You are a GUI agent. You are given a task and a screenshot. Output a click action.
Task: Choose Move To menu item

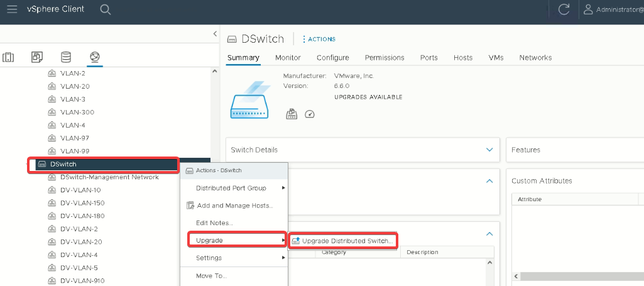click(x=234, y=276)
